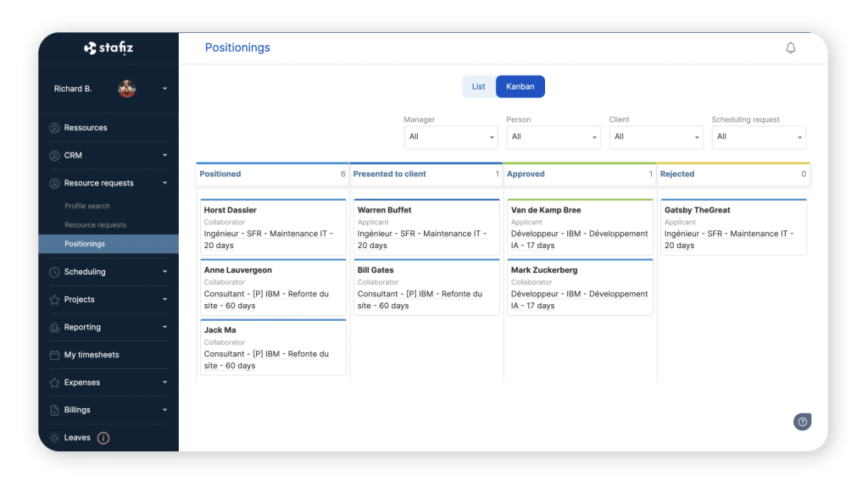Open Horst Dassler card

(273, 227)
